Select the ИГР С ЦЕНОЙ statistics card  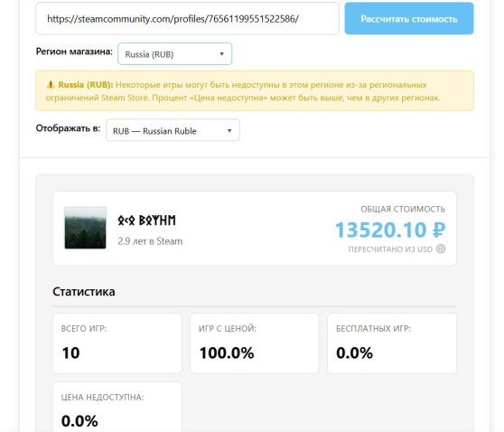(255, 343)
